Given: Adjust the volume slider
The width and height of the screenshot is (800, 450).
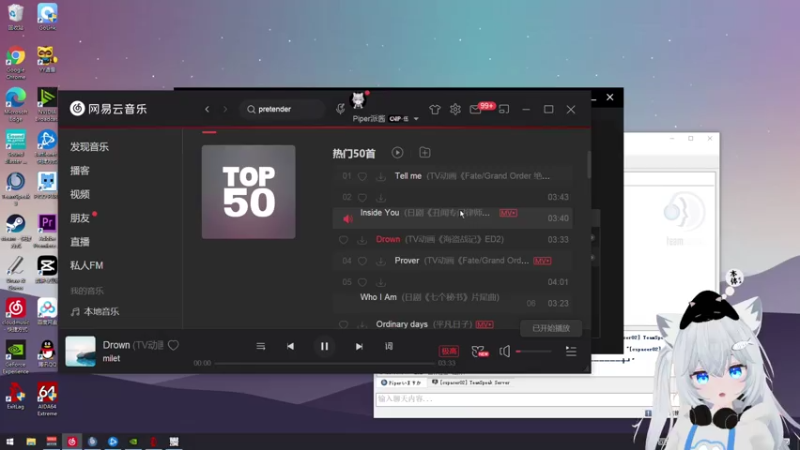Looking at the screenshot, I should point(534,352).
